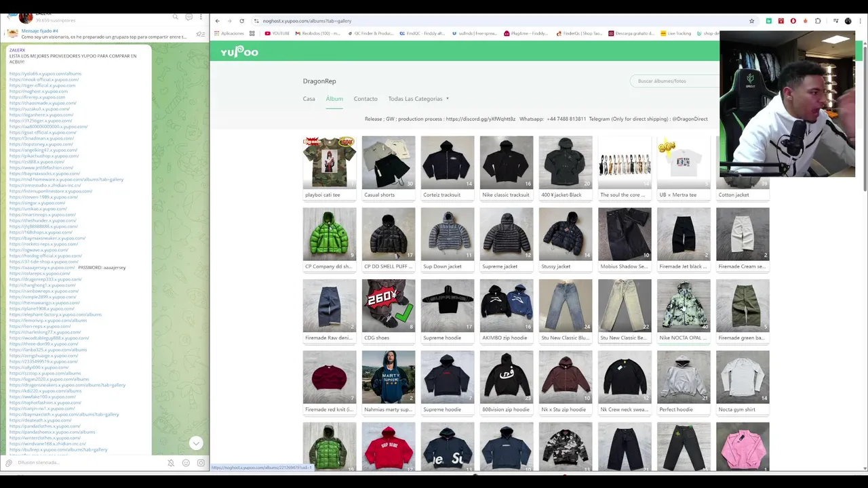
Task: Open the Sup Down jacket album
Action: 448,239
